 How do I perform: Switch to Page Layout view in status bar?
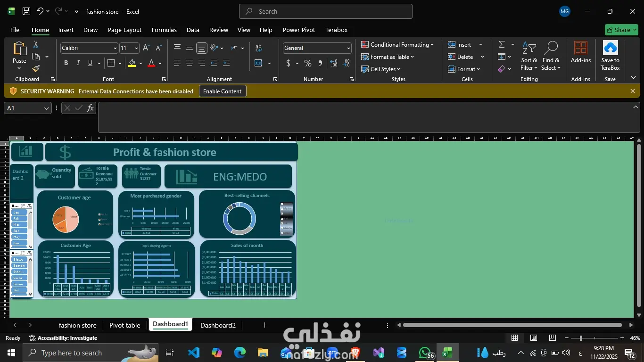click(x=534, y=338)
